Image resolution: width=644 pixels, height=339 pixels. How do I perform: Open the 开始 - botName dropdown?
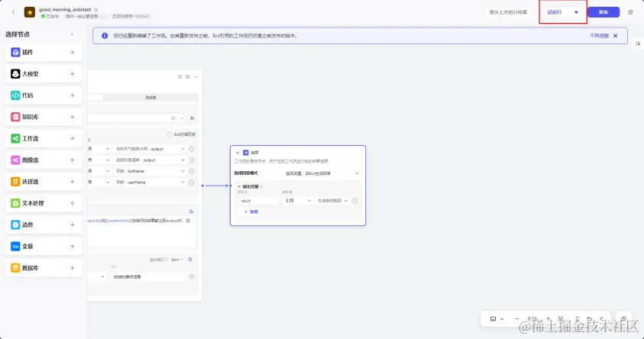pos(150,171)
